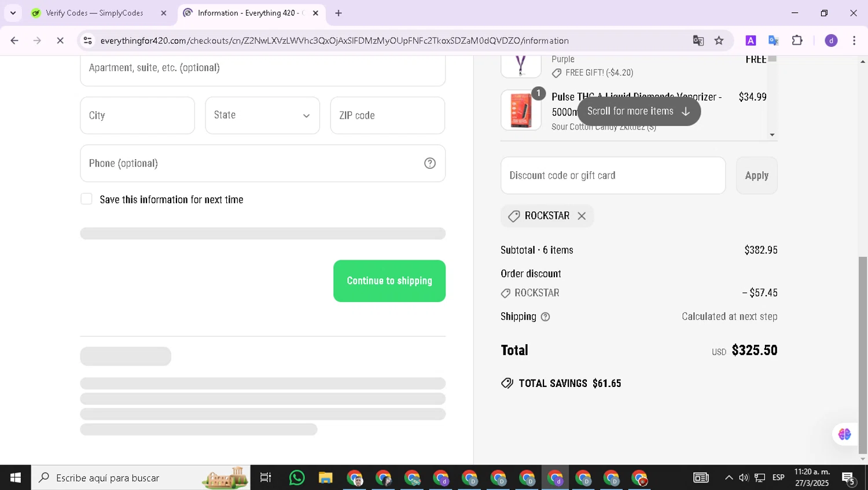Open the floating brain chat widget
868x490 pixels.
pos(844,434)
